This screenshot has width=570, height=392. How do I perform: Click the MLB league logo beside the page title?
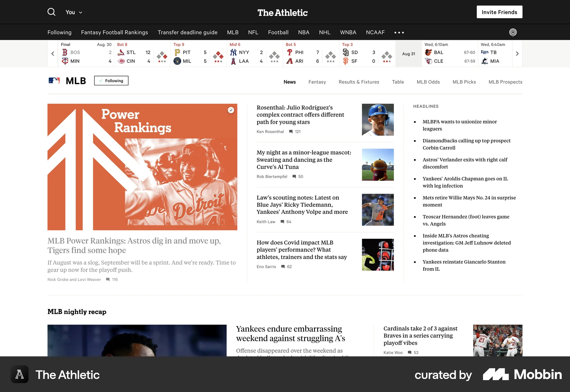click(x=55, y=80)
